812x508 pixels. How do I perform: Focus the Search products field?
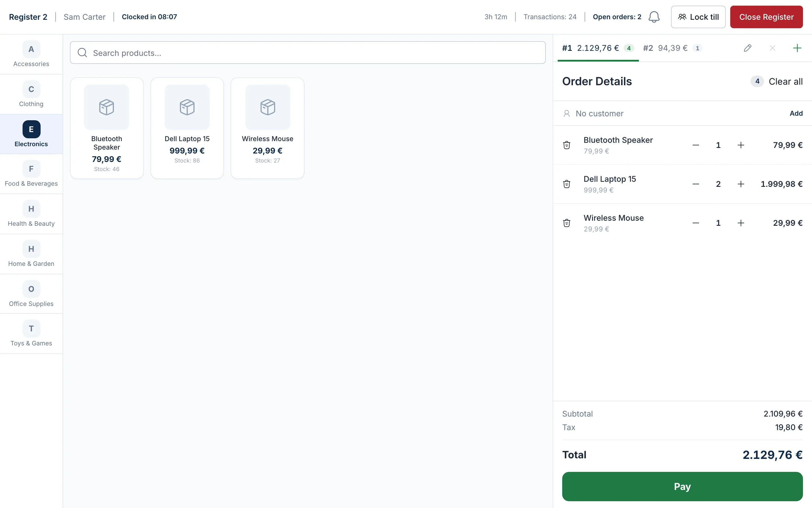(308, 53)
